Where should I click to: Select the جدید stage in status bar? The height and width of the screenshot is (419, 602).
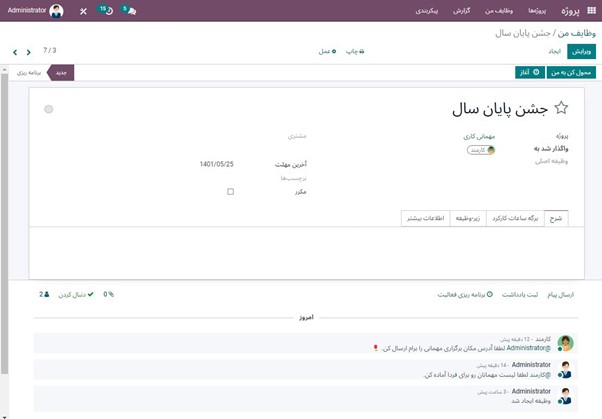(x=61, y=73)
